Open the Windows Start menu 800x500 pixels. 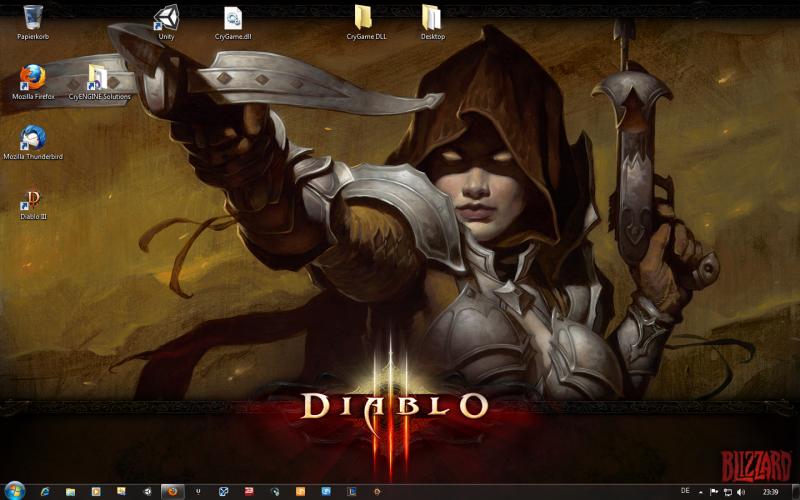[x=14, y=491]
